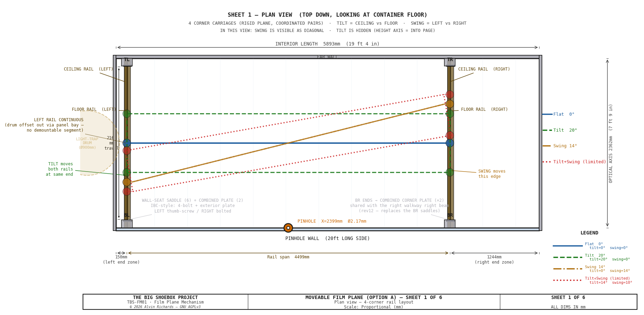Click the '150mm (left end zone)' dimension
Viewport: 644px width, 315px height.
pyautogui.click(x=121, y=260)
